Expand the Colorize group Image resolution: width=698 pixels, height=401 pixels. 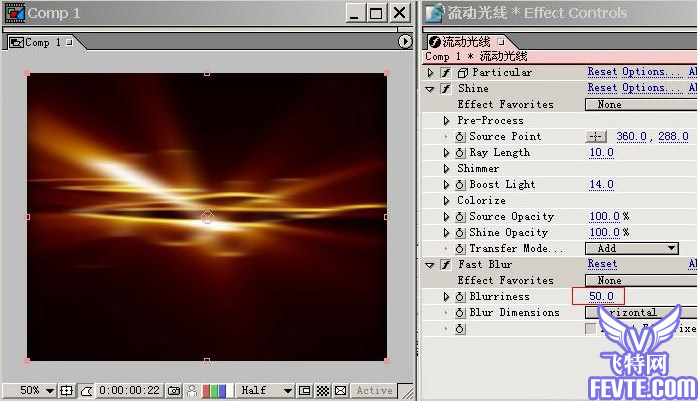(446, 201)
